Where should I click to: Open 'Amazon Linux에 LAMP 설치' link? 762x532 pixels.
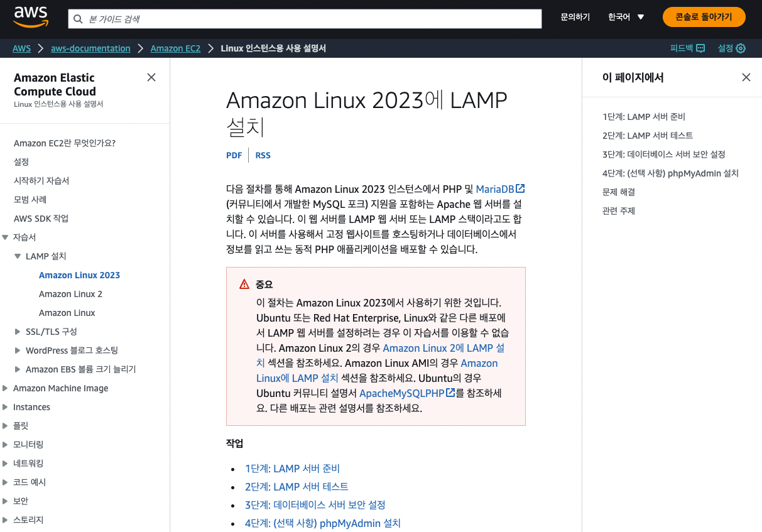click(297, 378)
